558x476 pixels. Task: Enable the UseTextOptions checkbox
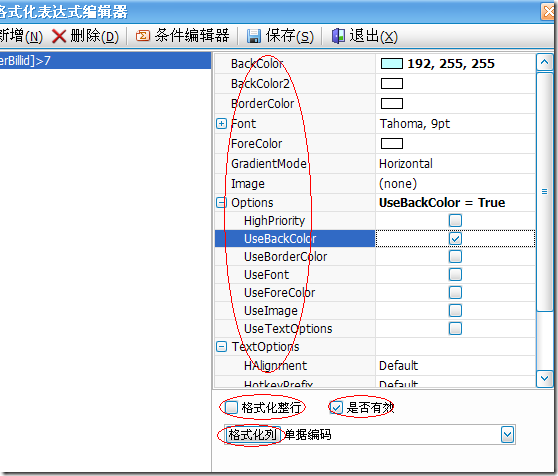pos(455,328)
